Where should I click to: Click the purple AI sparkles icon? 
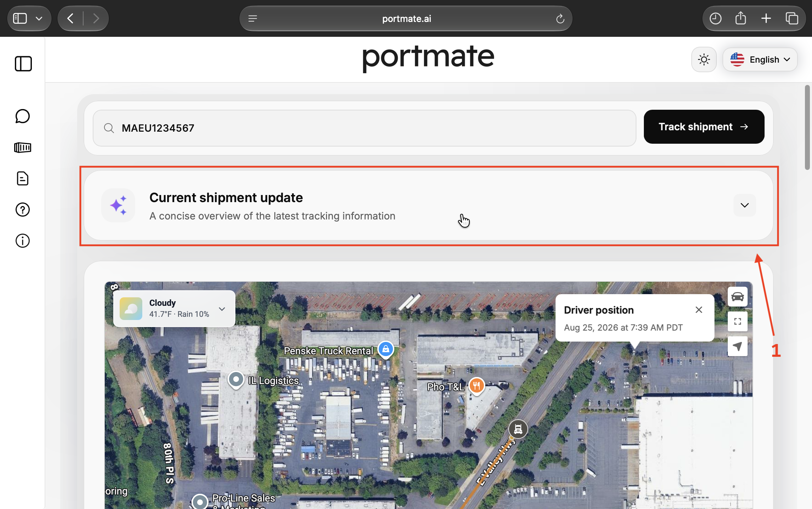[x=118, y=205]
